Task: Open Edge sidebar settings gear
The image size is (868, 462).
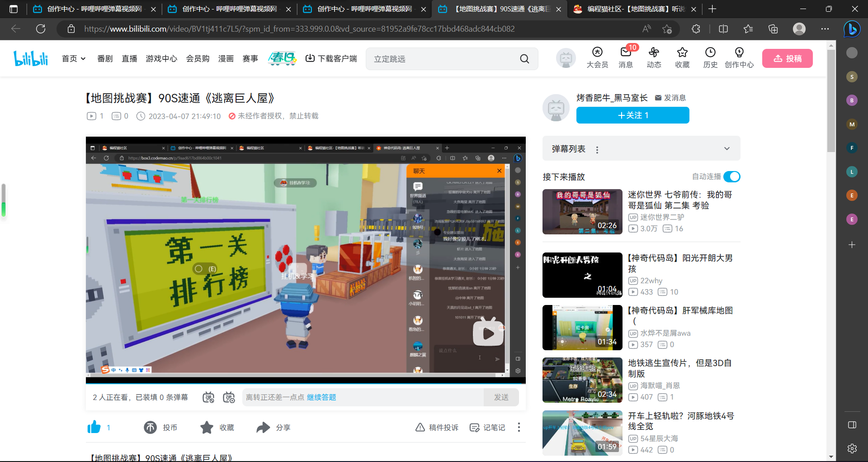Action: click(x=852, y=448)
